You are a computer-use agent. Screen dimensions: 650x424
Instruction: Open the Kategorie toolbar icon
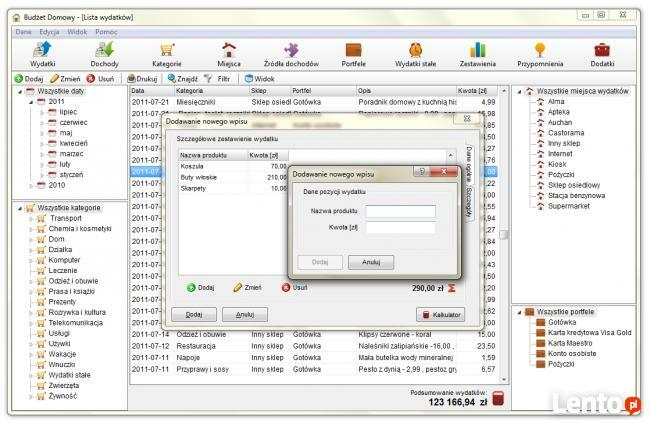tap(167, 54)
